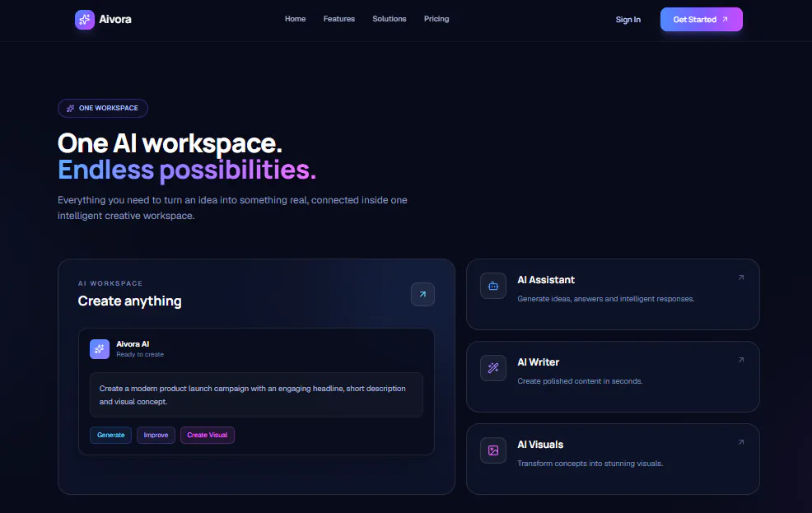Click the Generate button
The image size is (812, 513).
[111, 435]
